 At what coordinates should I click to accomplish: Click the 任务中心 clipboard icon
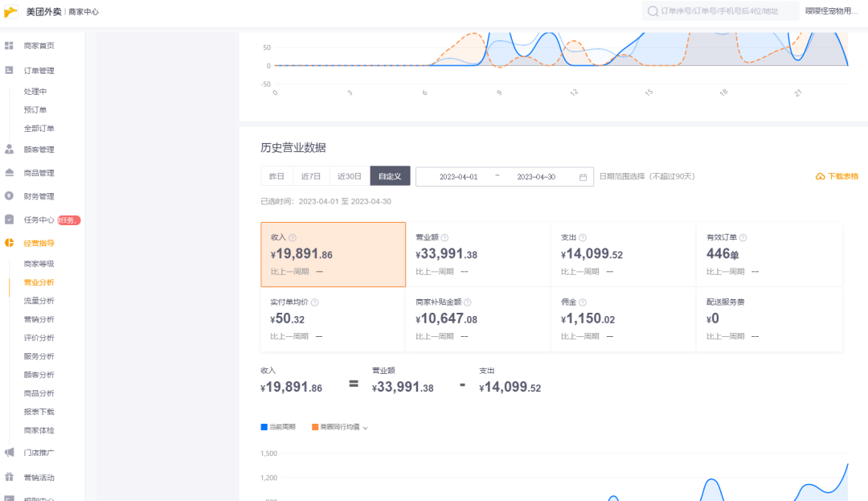point(9,220)
